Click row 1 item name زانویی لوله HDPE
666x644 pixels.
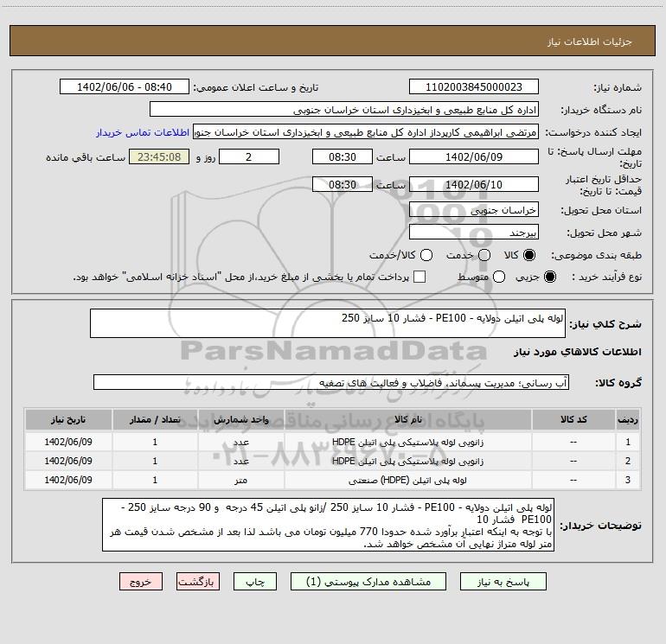click(x=407, y=442)
